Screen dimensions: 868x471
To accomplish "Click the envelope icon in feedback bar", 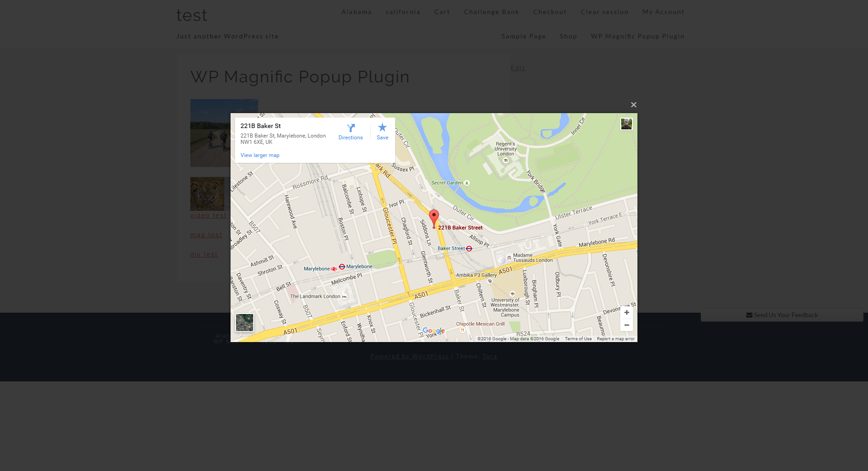I will [749, 315].
